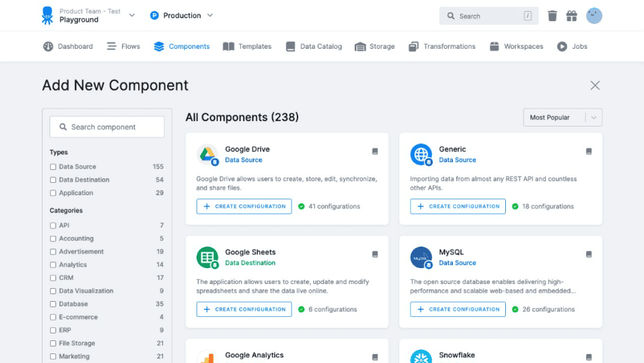Open the user avatar menu
644x363 pixels.
594,16
